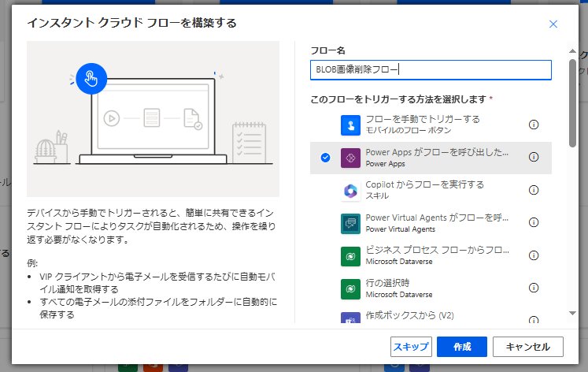
Task: Open info icon for Power Apps trigger
Action: tap(533, 157)
